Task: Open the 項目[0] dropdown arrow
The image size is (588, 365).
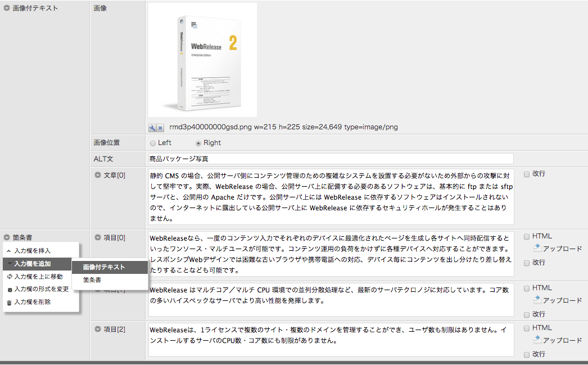Action: [x=98, y=237]
